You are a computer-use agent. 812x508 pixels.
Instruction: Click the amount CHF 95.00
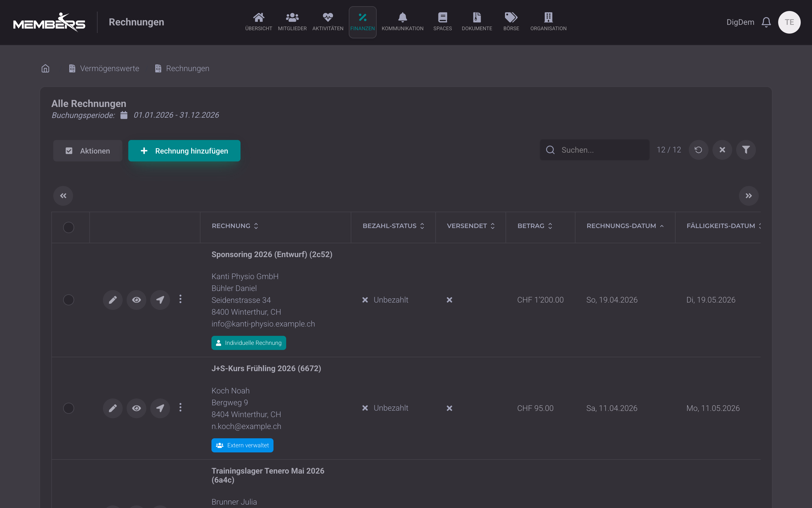pyautogui.click(x=535, y=408)
